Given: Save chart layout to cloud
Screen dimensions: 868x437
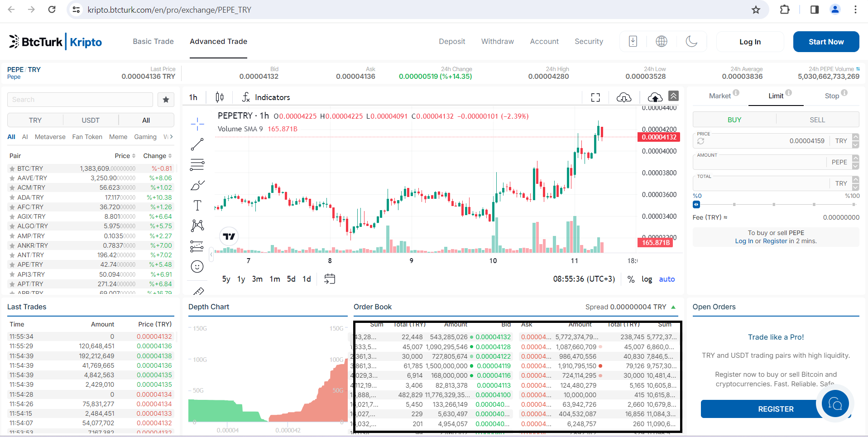Looking at the screenshot, I should pyautogui.click(x=655, y=97).
